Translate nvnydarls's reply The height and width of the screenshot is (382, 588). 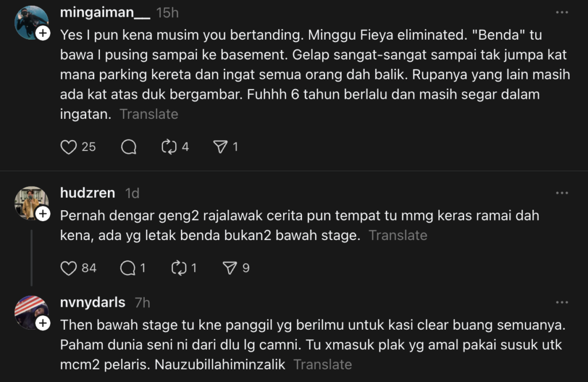[x=322, y=364]
